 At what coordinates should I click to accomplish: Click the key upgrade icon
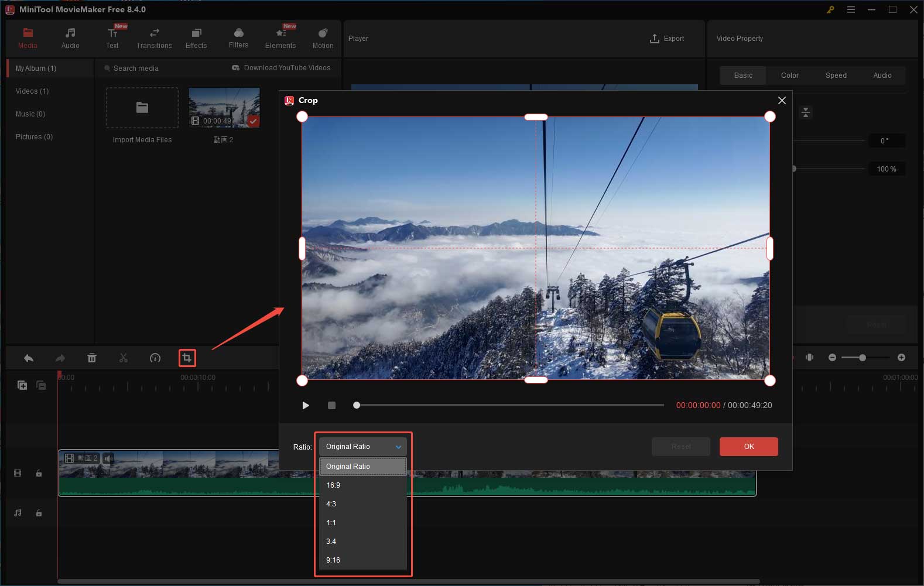830,9
